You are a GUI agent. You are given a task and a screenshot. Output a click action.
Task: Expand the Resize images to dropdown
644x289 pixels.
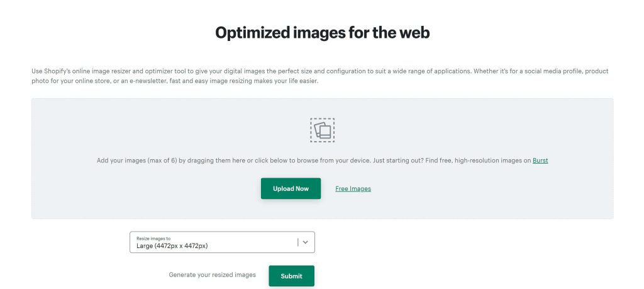[214, 242]
